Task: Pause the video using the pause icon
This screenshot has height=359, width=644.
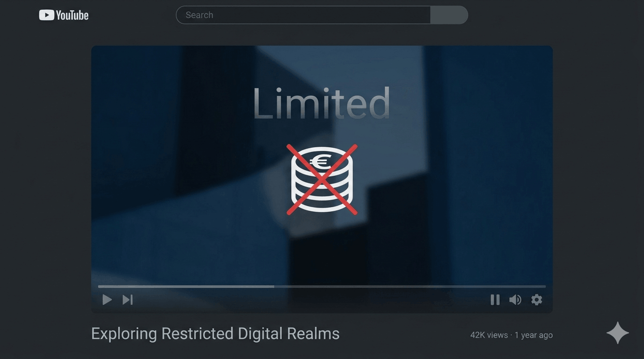Action: click(495, 300)
